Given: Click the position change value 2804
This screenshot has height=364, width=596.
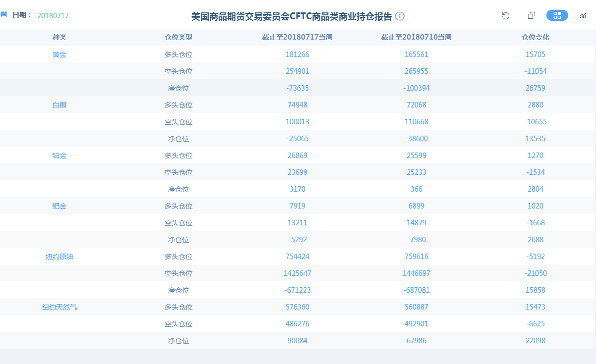Looking at the screenshot, I should [x=536, y=189].
